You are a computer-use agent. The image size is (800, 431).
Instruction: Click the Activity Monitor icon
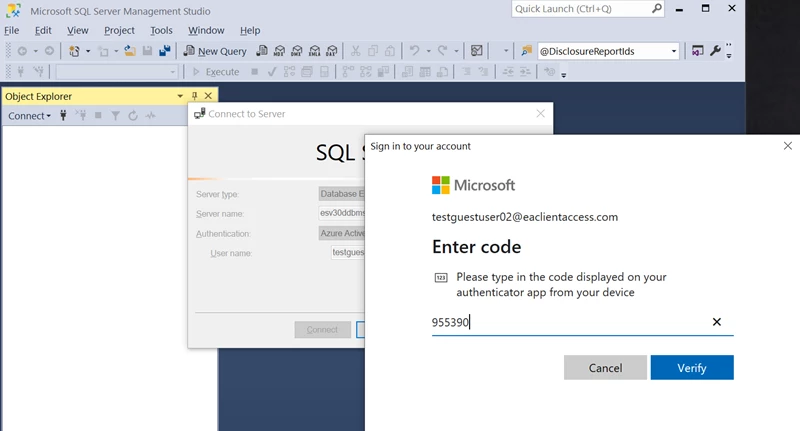pos(477,51)
